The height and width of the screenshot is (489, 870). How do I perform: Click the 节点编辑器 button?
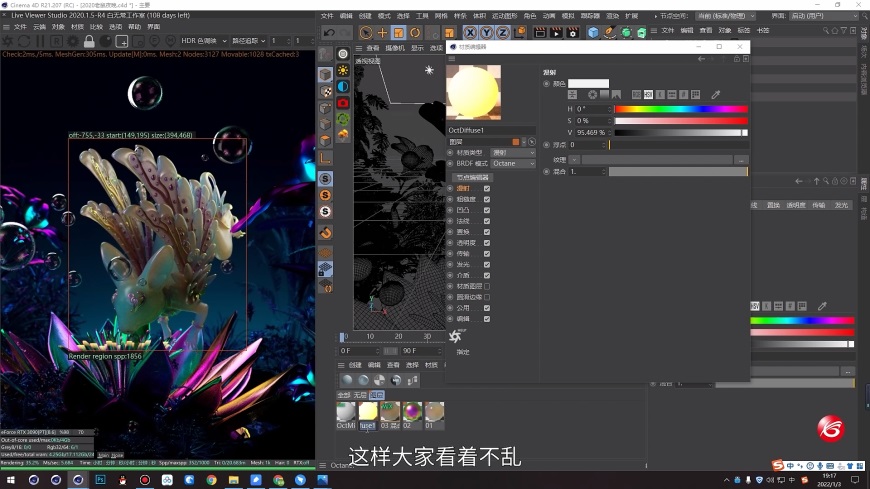tap(471, 177)
